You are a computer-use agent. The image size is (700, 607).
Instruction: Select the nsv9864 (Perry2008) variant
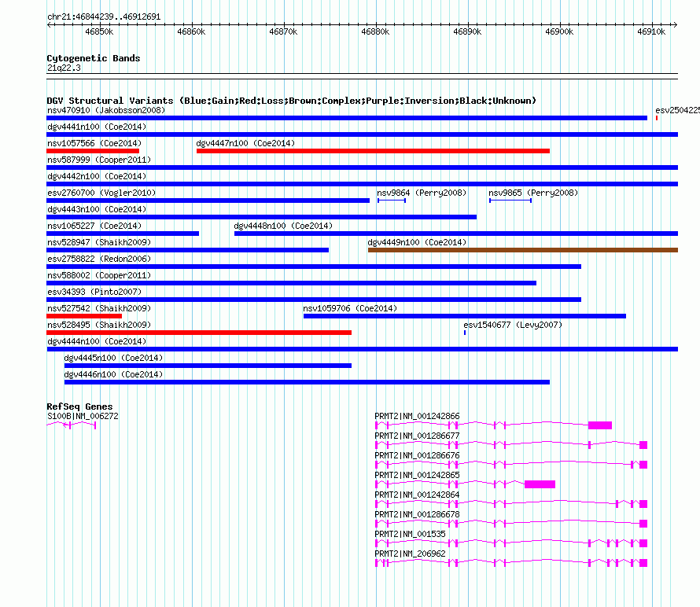(392, 200)
